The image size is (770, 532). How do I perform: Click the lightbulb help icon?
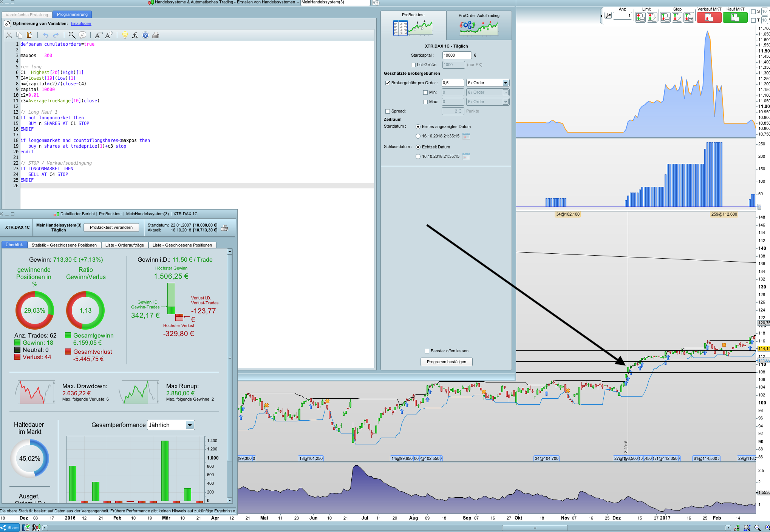(125, 35)
